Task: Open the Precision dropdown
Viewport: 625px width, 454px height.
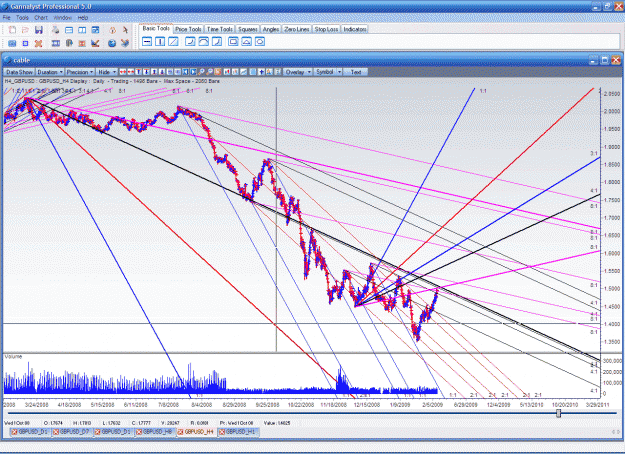Action: (80, 72)
